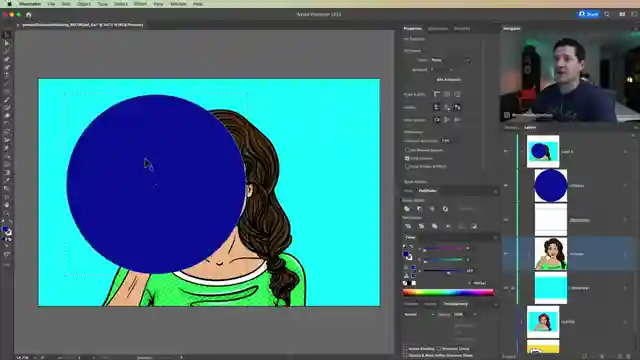This screenshot has height=360, width=640.
Task: Toggle rulers icon in Ruler & Grids
Action: (x=437, y=94)
